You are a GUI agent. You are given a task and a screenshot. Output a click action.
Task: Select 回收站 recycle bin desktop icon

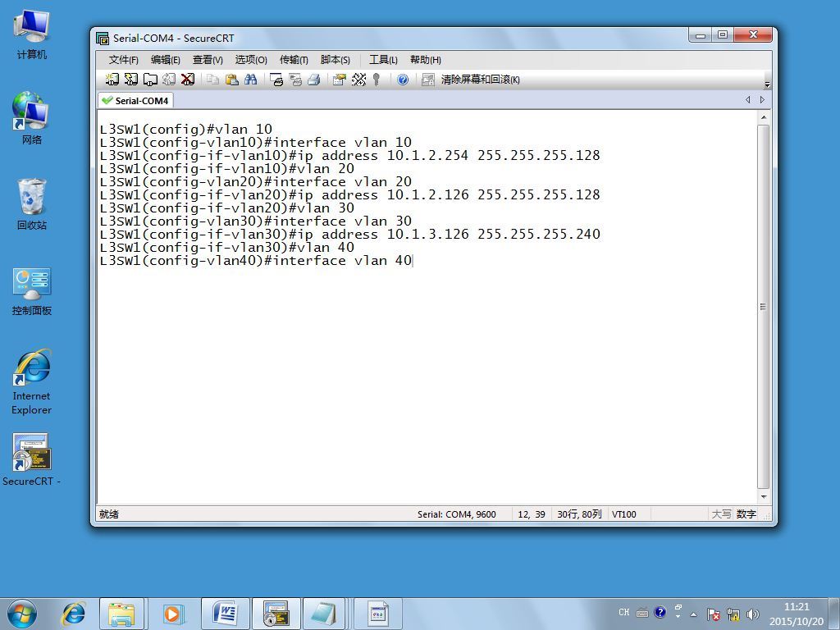[x=32, y=203]
